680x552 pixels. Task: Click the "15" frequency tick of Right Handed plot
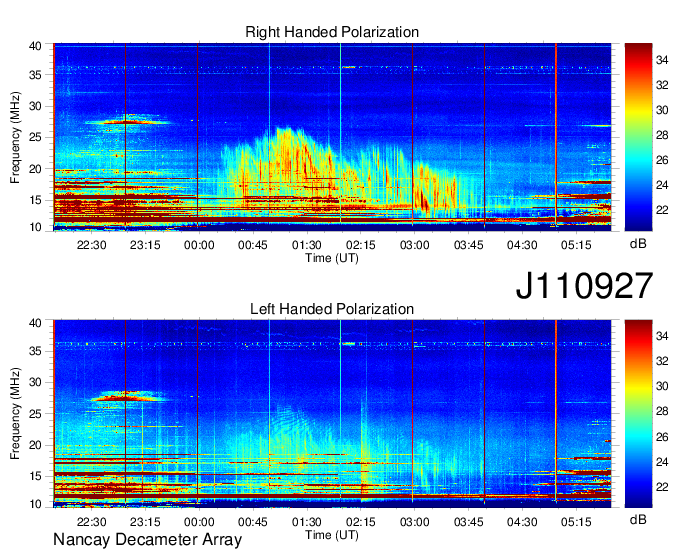[35, 200]
